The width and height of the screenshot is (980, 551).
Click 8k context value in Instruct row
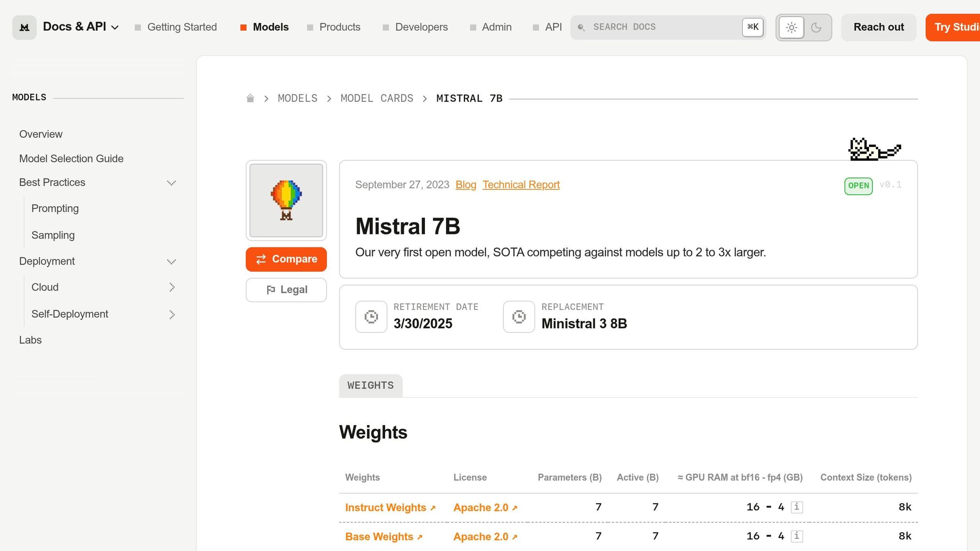[905, 507]
